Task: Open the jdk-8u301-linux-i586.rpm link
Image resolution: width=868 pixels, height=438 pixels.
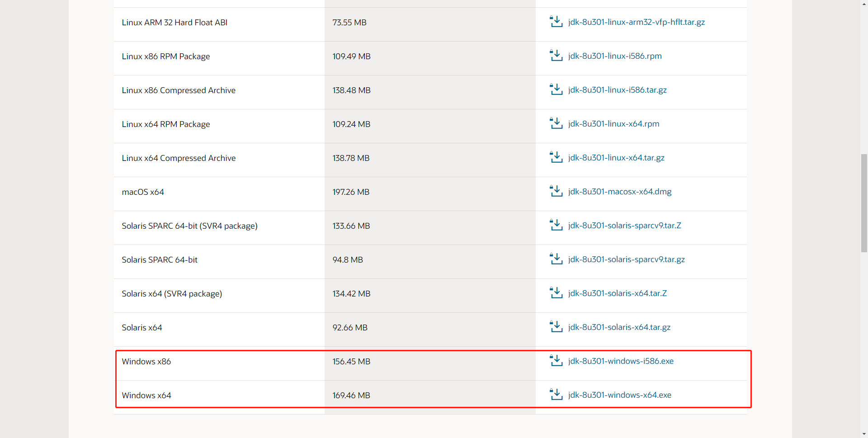Action: [x=615, y=56]
